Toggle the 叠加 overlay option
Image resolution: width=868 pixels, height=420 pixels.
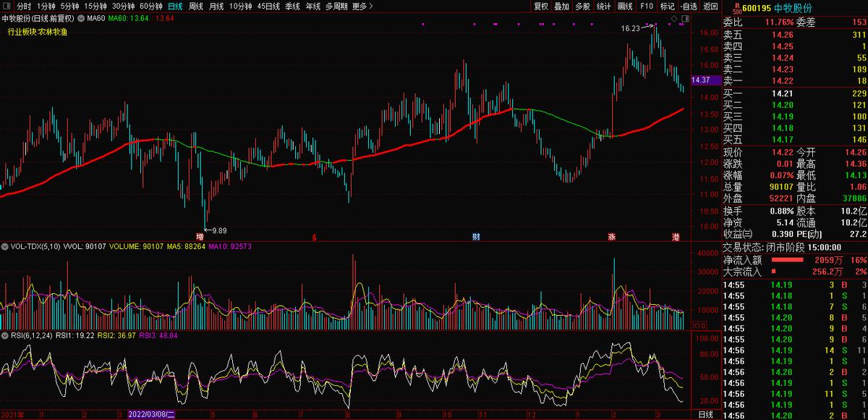[x=562, y=7]
